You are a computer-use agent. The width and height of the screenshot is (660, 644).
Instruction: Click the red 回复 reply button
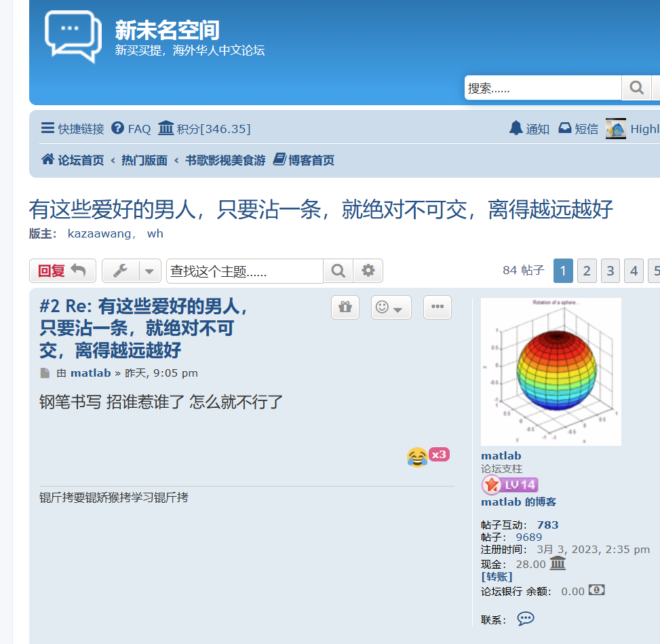pos(62,271)
